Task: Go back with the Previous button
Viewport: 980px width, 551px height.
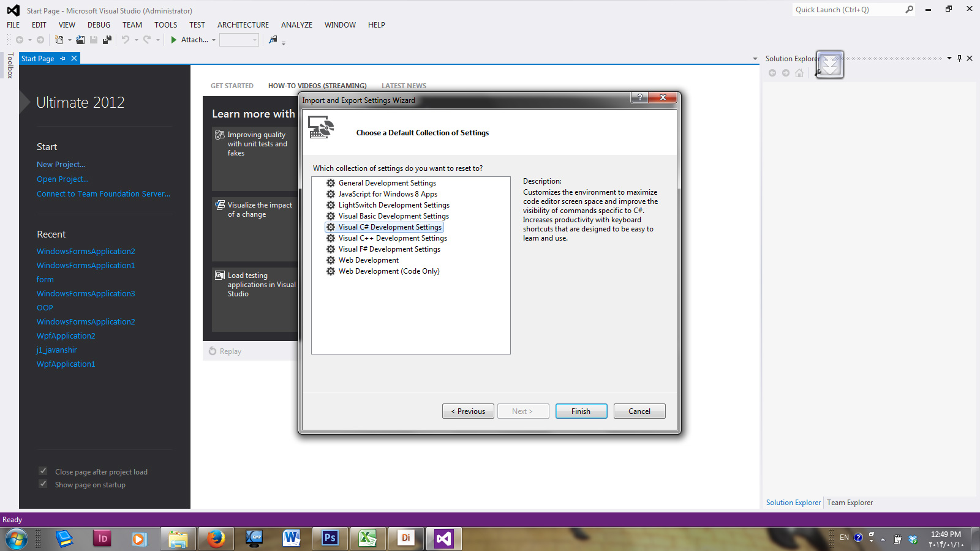Action: point(468,411)
